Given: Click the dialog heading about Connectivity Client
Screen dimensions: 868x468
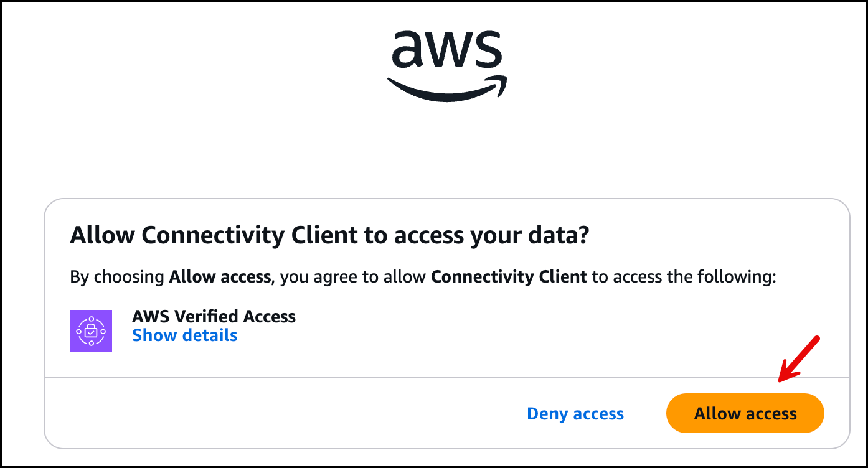Looking at the screenshot, I should [331, 235].
